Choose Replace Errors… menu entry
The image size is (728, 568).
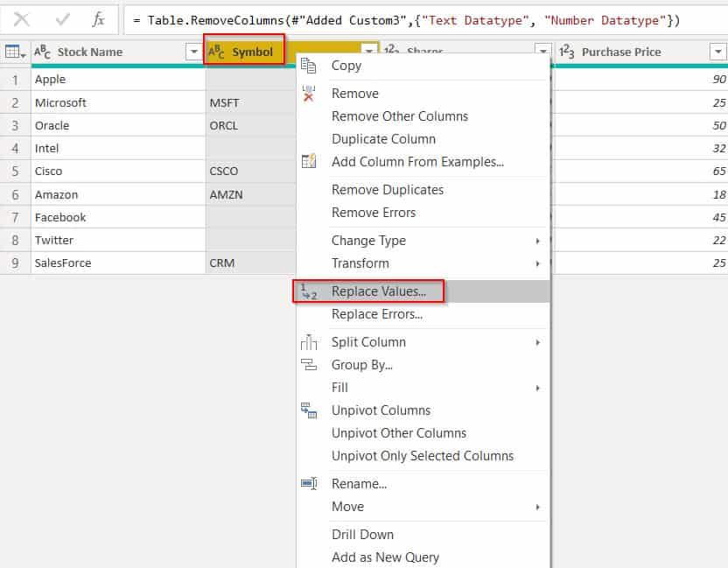pyautogui.click(x=376, y=314)
